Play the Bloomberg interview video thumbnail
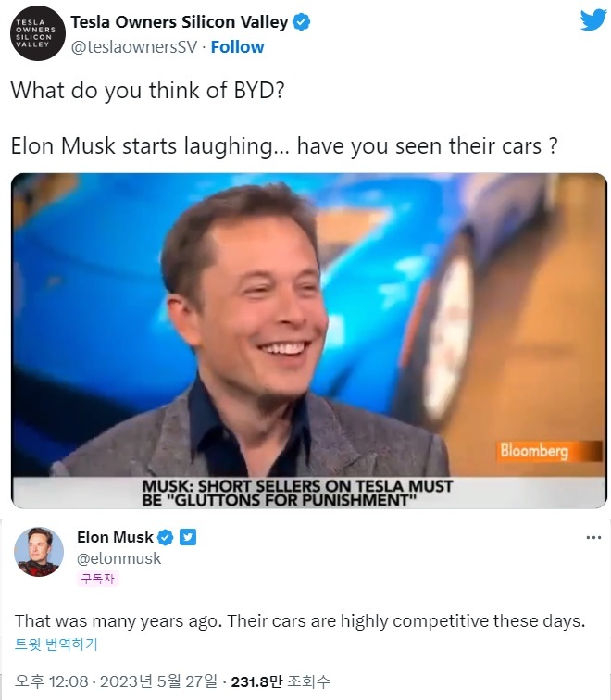611x700 pixels. pyautogui.click(x=309, y=341)
